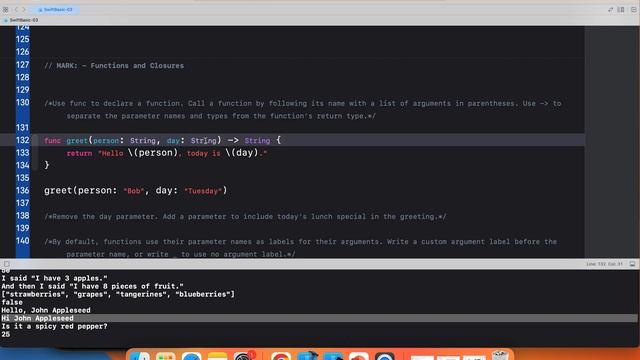
Task: Click the 'func' keyword on line 132
Action: (x=52, y=140)
